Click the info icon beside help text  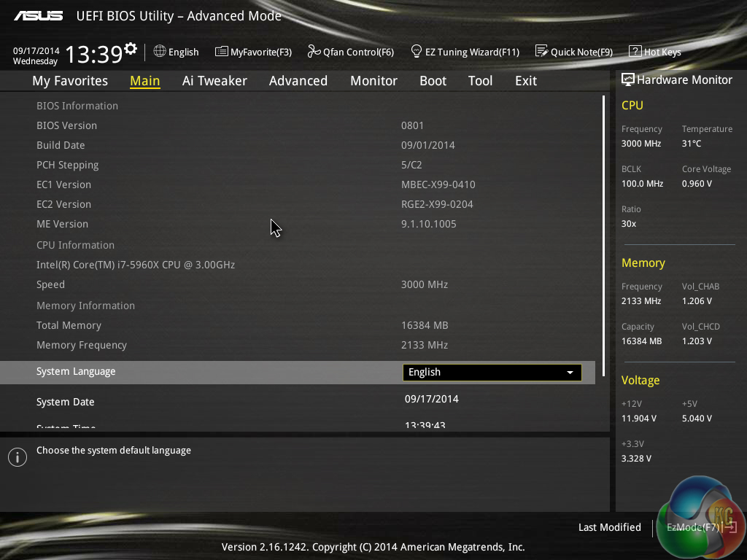[18, 457]
